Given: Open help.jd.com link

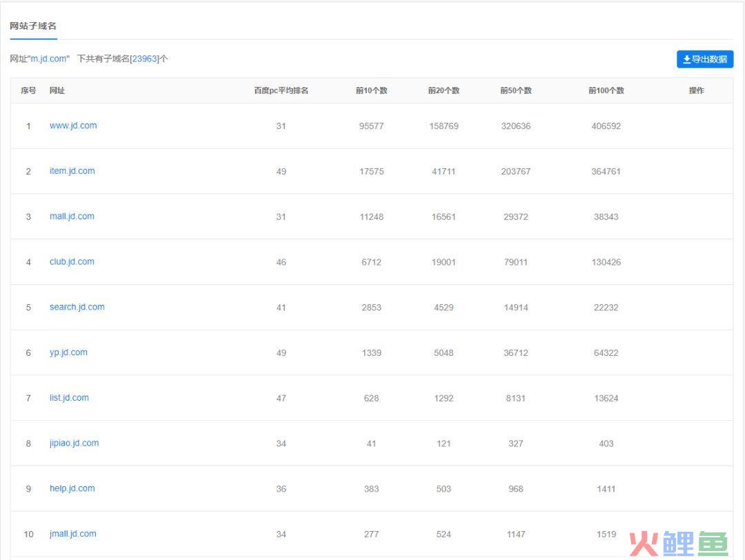Looking at the screenshot, I should (x=72, y=489).
